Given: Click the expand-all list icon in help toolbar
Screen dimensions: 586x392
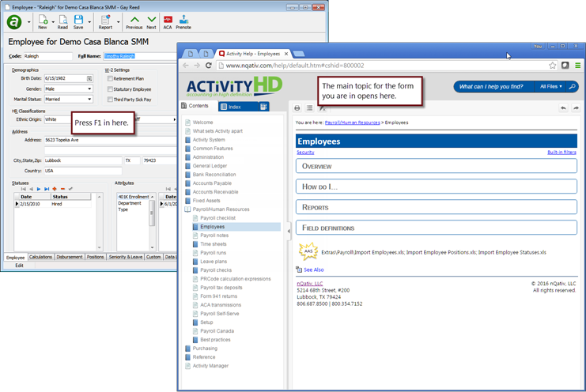Looking at the screenshot, I should click(x=309, y=108).
